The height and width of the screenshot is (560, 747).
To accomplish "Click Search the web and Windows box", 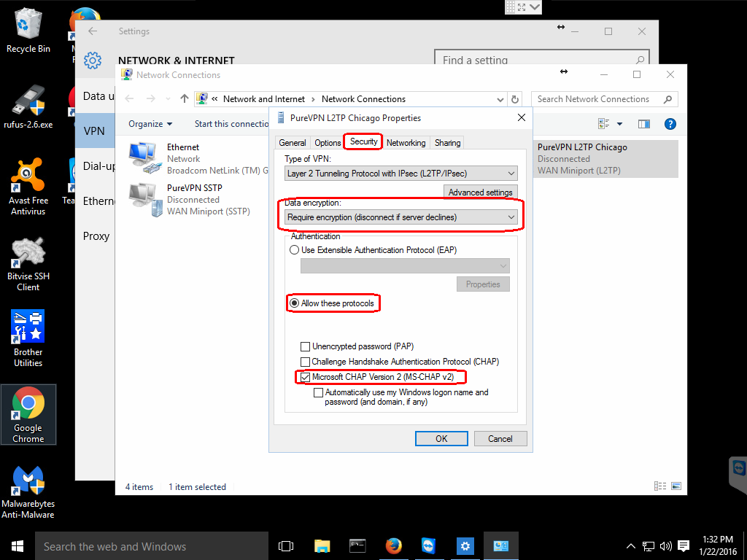I will [x=152, y=546].
